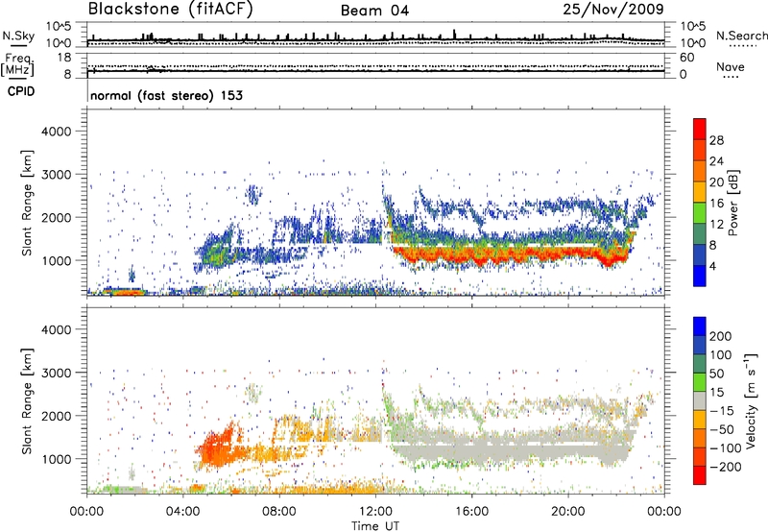The height and width of the screenshot is (532, 768).
Task: Click the 'N.Search' legend label
Action: pos(741,36)
